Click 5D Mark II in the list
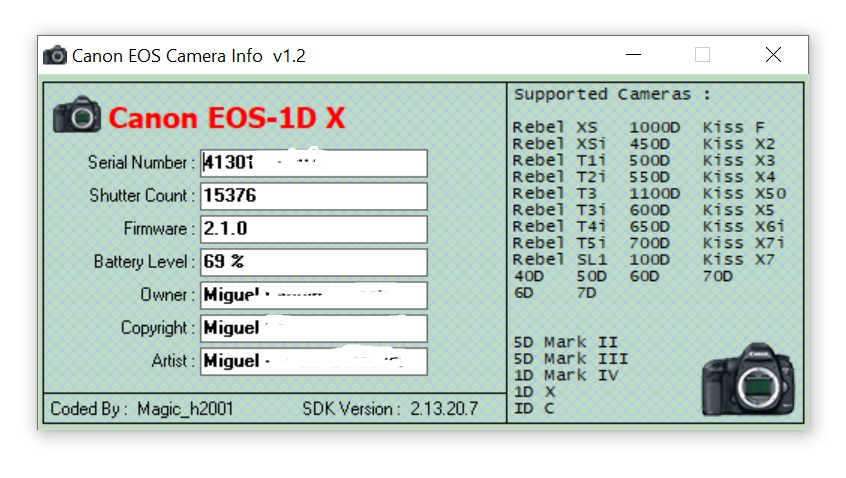 (565, 342)
